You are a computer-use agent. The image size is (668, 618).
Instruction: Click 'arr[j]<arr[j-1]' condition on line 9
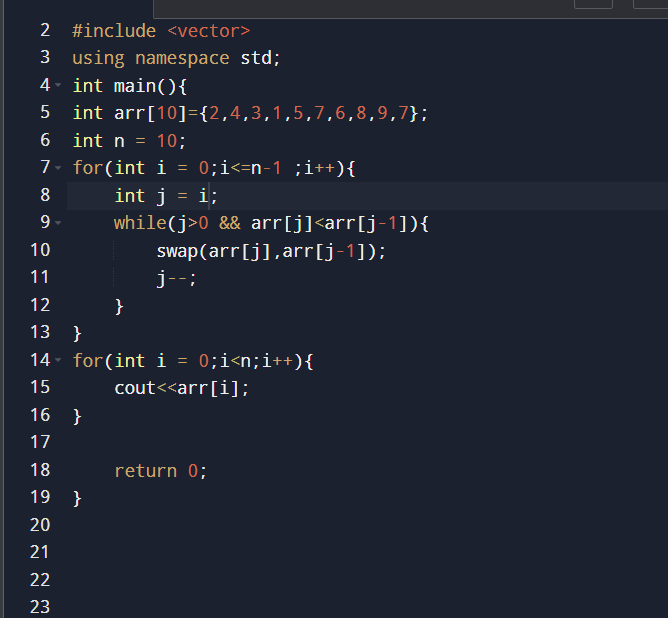pos(329,224)
